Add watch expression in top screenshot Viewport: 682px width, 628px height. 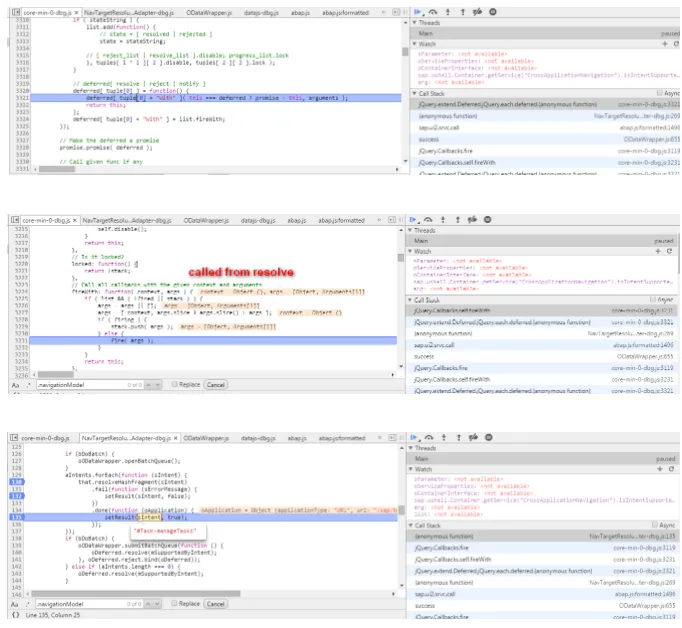(x=665, y=44)
